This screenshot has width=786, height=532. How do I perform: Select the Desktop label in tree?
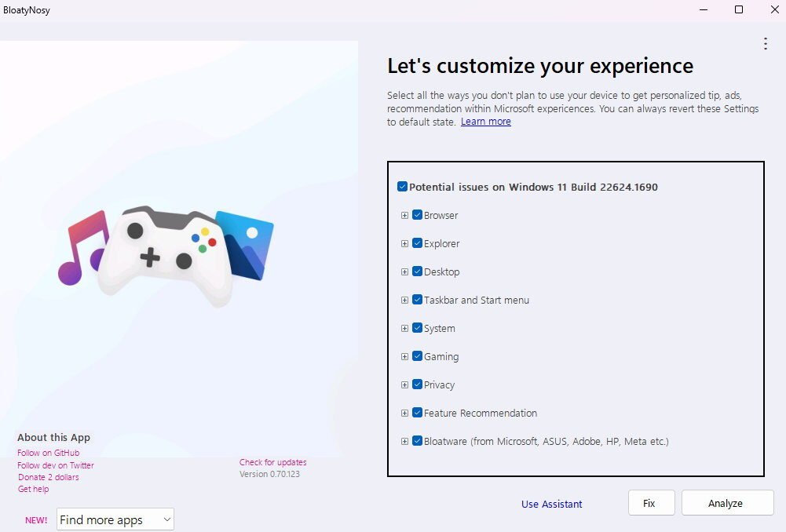pos(441,272)
